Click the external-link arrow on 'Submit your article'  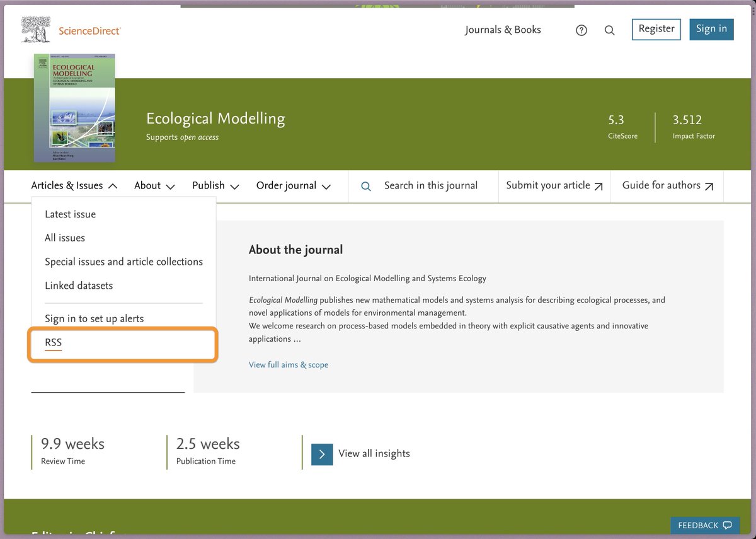(597, 186)
